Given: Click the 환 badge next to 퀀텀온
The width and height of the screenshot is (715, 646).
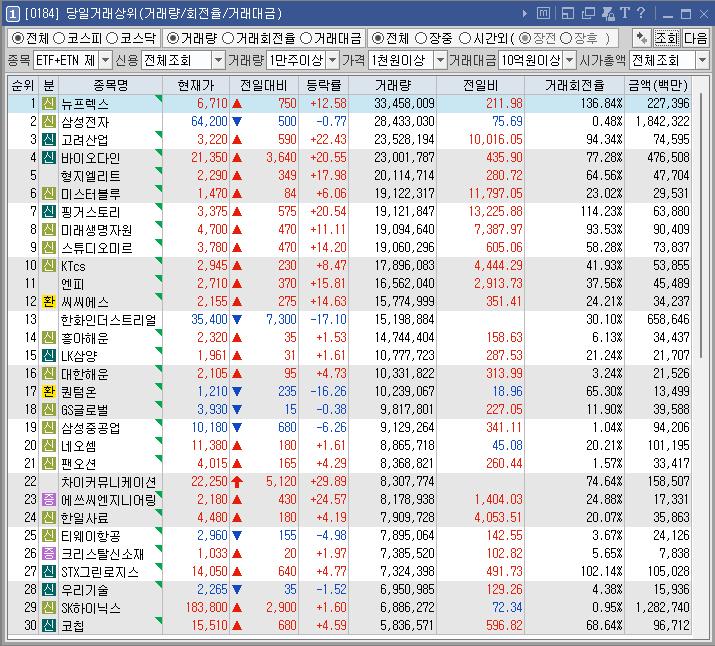Looking at the screenshot, I should (x=49, y=391).
